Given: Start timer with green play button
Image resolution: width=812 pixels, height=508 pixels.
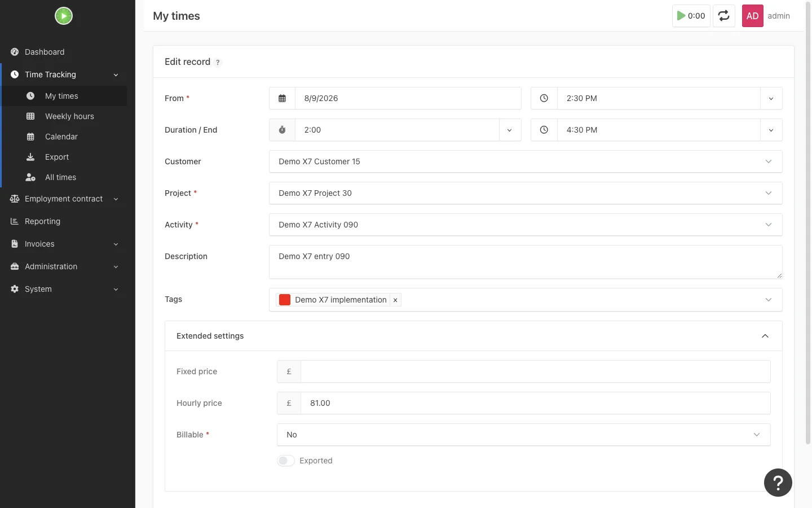Looking at the screenshot, I should pos(681,16).
